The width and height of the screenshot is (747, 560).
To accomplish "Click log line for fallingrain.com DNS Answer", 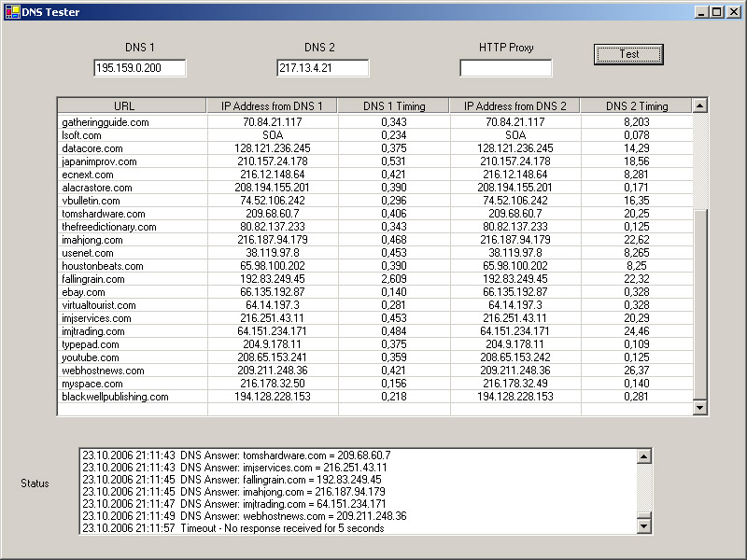I will tap(232, 480).
